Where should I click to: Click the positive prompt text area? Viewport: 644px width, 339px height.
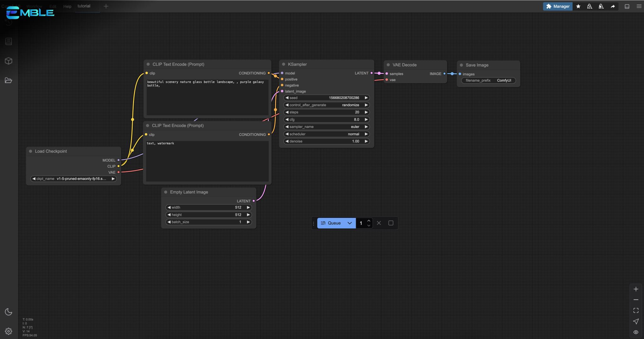point(208,97)
